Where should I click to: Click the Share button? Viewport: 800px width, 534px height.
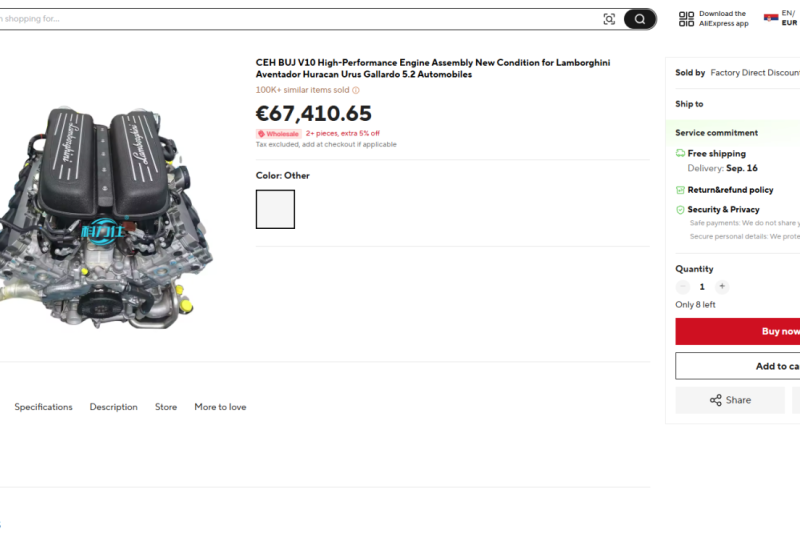(730, 400)
